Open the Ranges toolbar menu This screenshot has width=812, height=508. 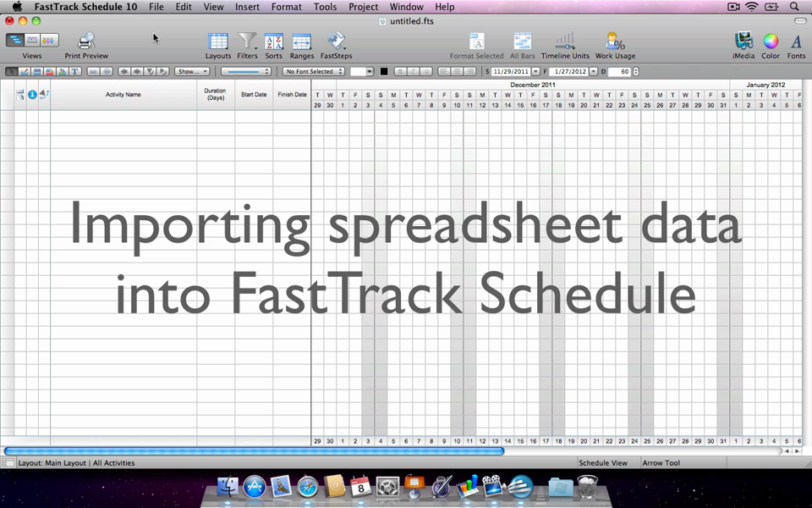(x=302, y=46)
